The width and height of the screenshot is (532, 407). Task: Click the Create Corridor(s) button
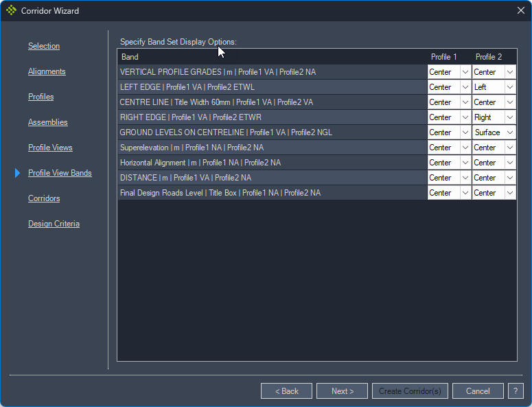[410, 391]
